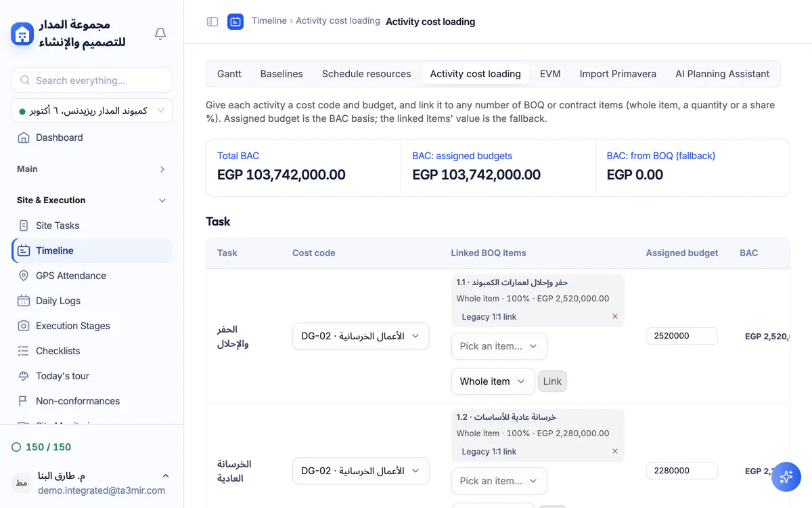Viewport: 812px width, 508px height.
Task: Remove the Legacy 1:1 link for item 1.1
Action: [615, 316]
